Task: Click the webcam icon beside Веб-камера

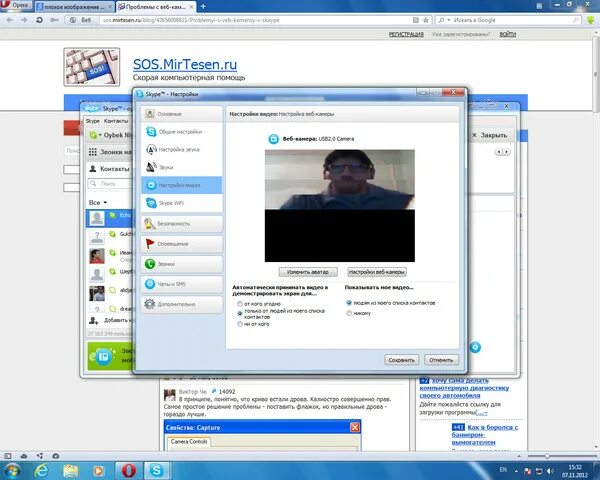Action: (x=273, y=139)
